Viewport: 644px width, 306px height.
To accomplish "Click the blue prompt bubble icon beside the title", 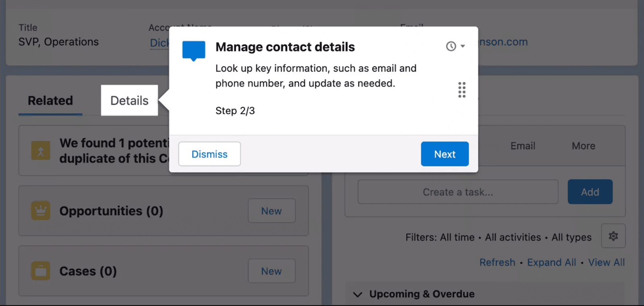I will click(x=194, y=49).
